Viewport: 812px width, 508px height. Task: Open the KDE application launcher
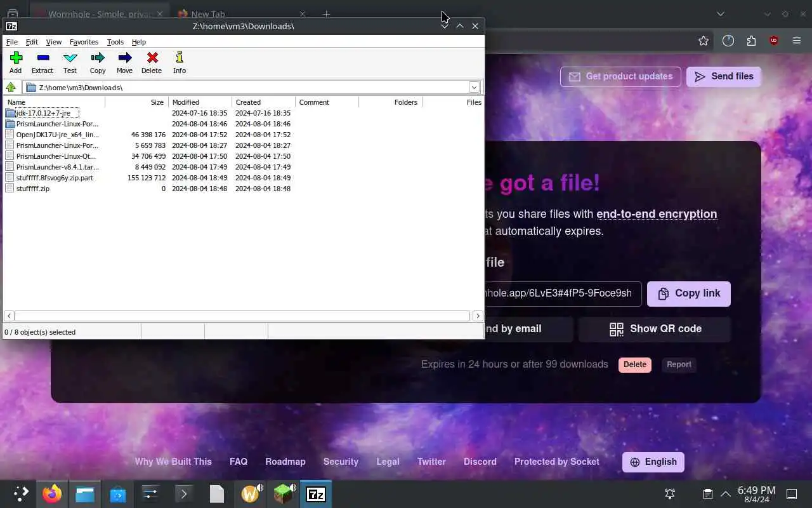pos(21,493)
